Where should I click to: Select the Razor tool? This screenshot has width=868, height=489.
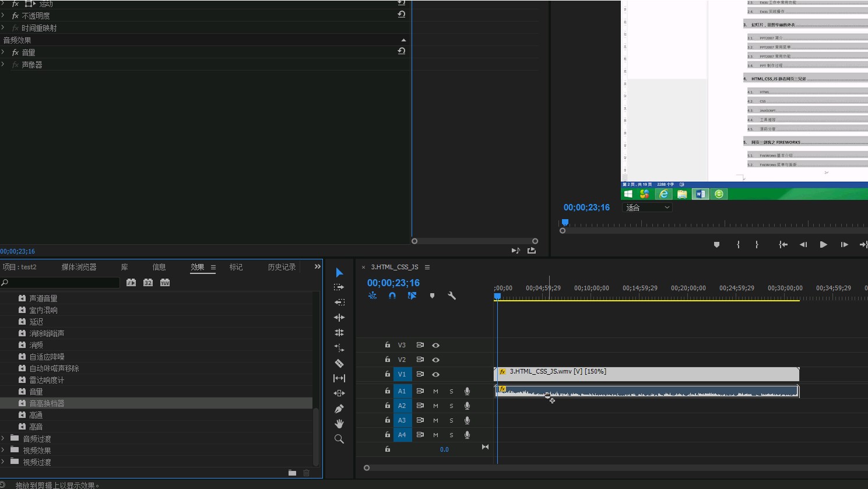[x=339, y=363]
